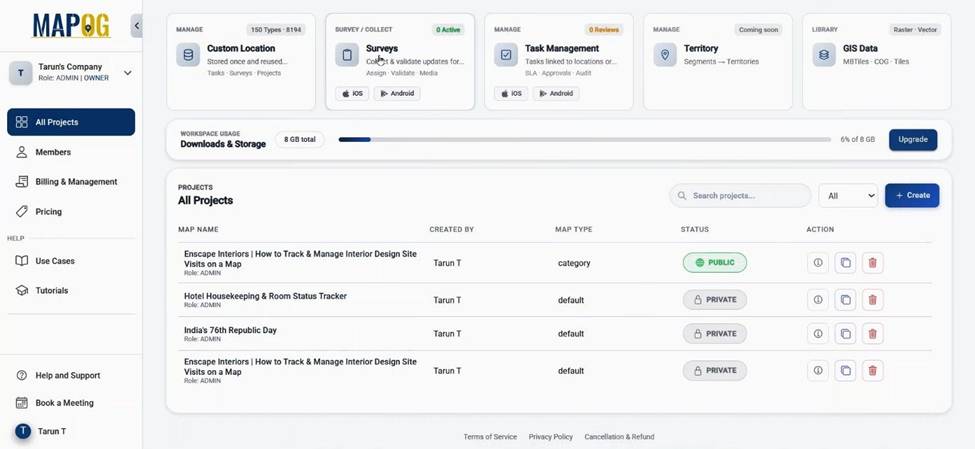Click the Upgrade storage button
This screenshot has height=449, width=975.
912,140
